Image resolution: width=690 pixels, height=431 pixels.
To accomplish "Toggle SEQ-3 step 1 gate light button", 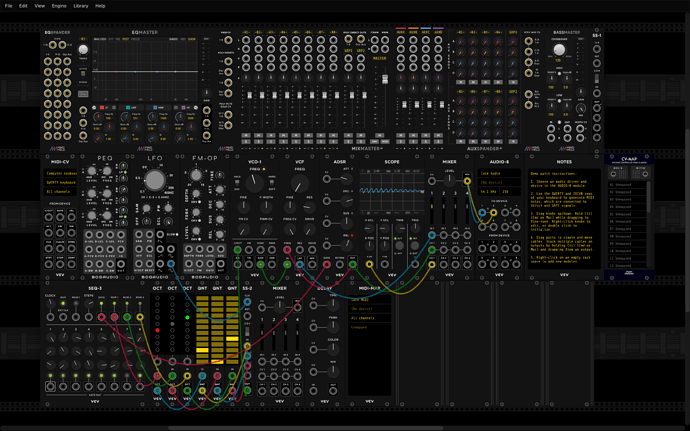I will [51, 376].
